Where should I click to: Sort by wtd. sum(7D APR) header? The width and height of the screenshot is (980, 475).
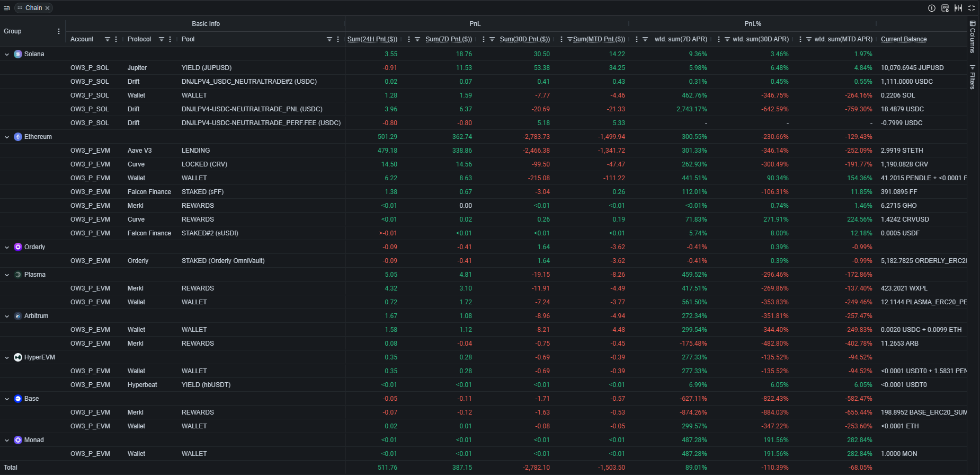pos(681,39)
